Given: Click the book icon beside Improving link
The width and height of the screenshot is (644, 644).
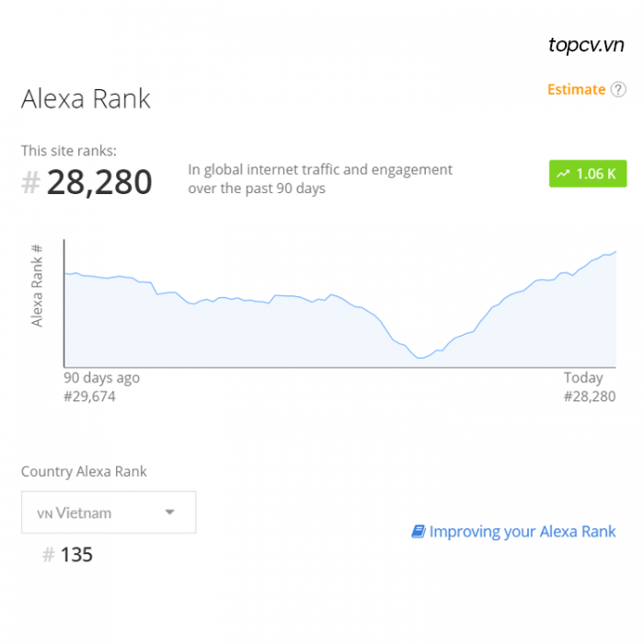Looking at the screenshot, I should [419, 531].
